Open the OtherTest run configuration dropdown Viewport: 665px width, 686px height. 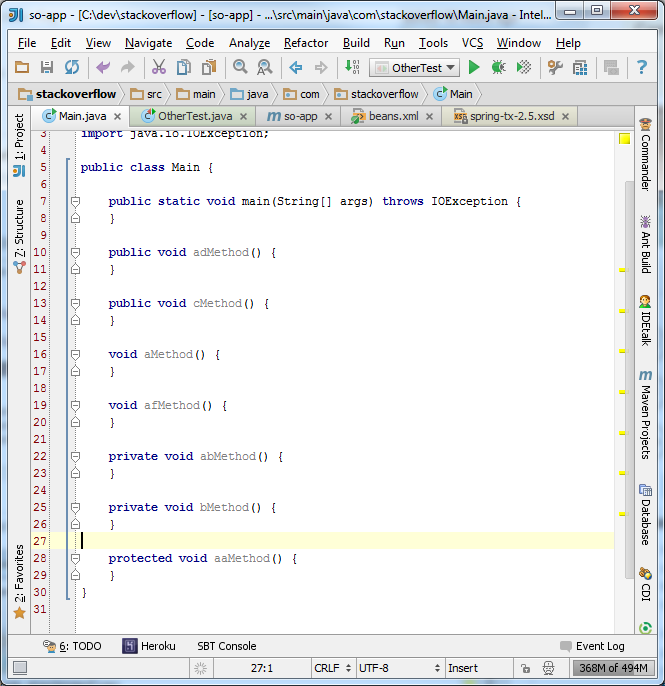tap(414, 68)
